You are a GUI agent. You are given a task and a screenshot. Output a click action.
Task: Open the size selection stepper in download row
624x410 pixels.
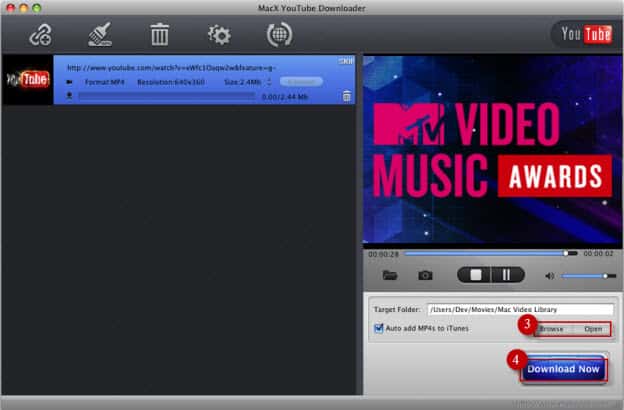(x=269, y=82)
